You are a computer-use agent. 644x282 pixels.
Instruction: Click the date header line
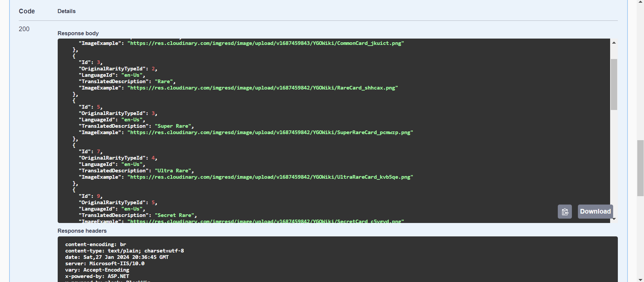coord(117,257)
